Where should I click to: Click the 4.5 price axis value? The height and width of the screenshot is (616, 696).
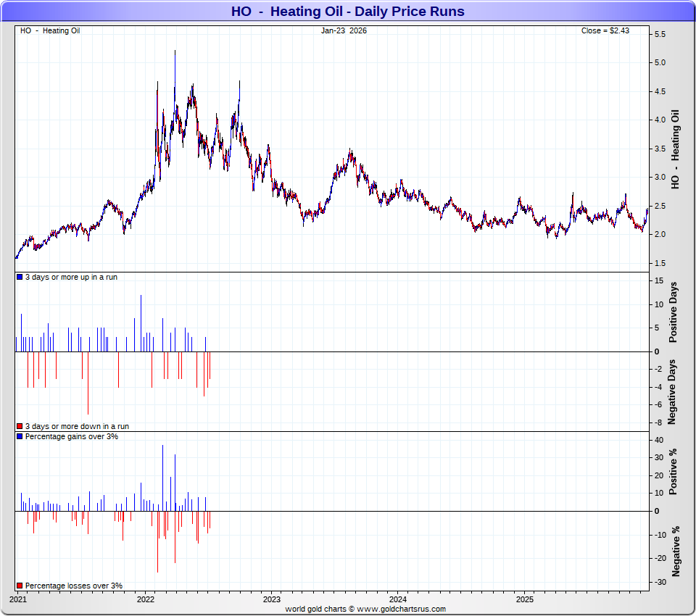660,91
